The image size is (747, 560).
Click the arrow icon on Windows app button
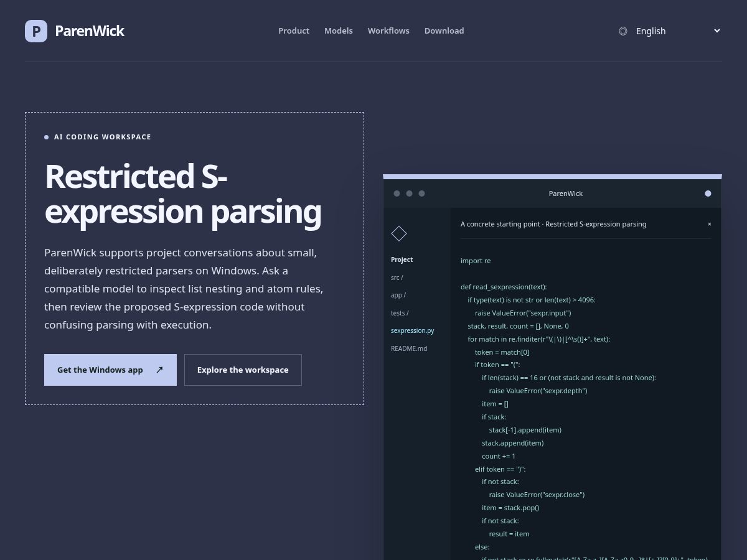[159, 370]
